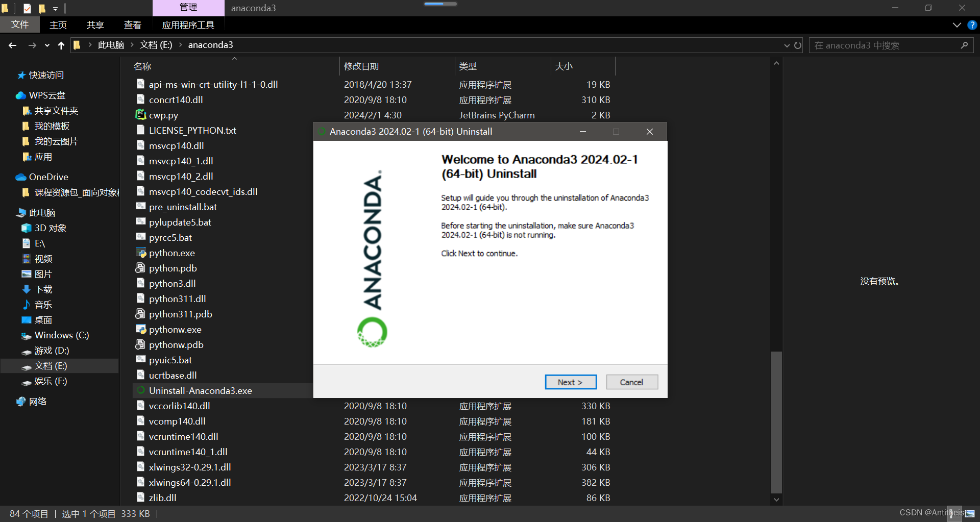Select the LICENSE_PYTHON.txt file

[192, 130]
